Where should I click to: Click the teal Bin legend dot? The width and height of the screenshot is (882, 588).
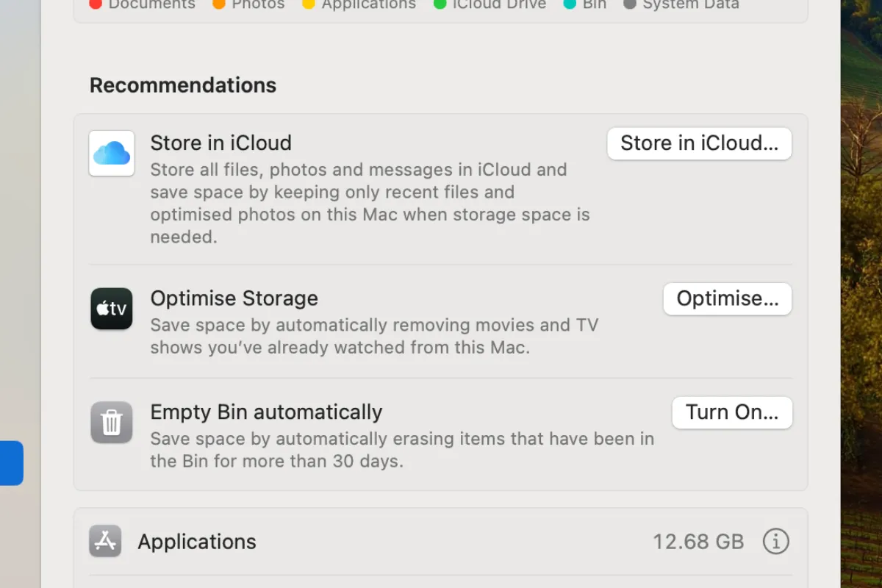point(570,4)
